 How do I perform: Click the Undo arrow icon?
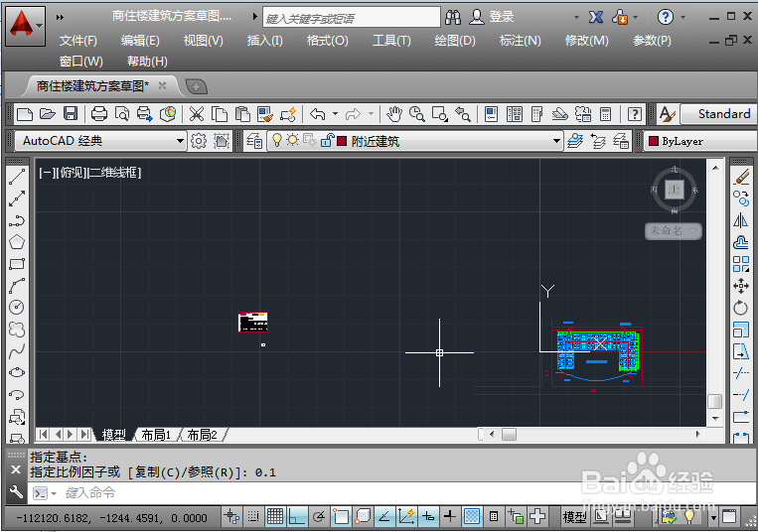(317, 114)
